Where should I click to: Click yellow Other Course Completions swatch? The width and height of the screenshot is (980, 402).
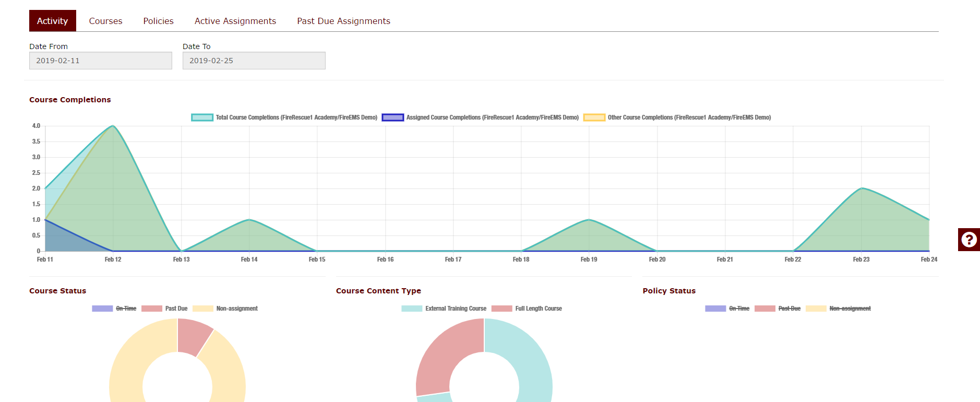[594, 117]
